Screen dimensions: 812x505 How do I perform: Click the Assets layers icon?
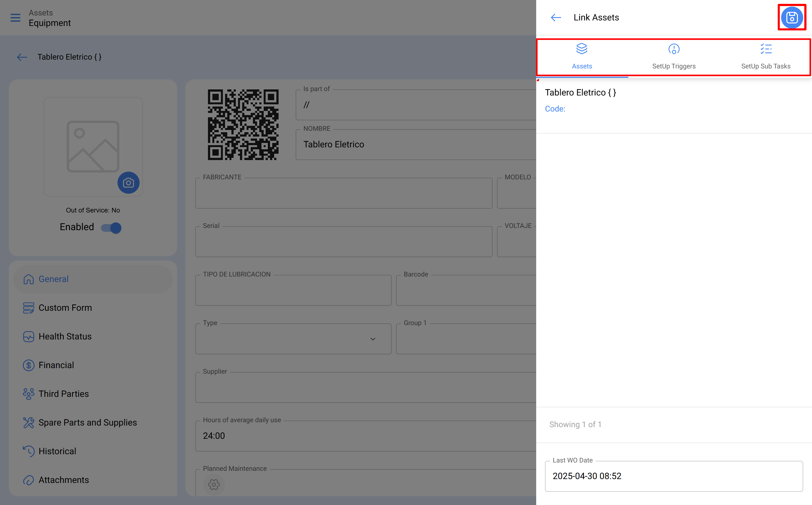click(582, 49)
